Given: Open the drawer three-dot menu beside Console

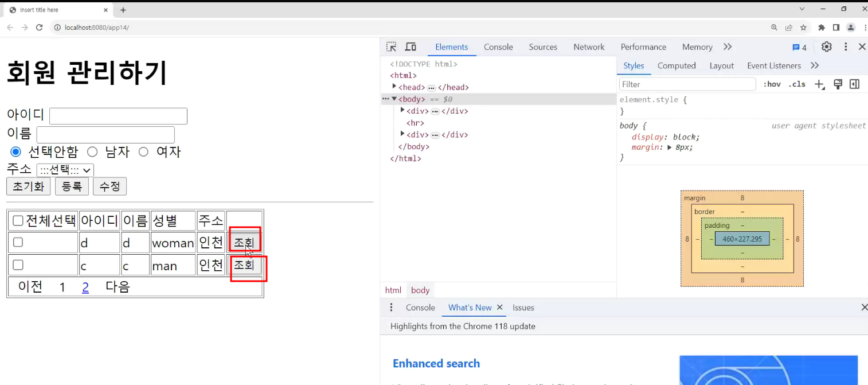Looking at the screenshot, I should (392, 308).
